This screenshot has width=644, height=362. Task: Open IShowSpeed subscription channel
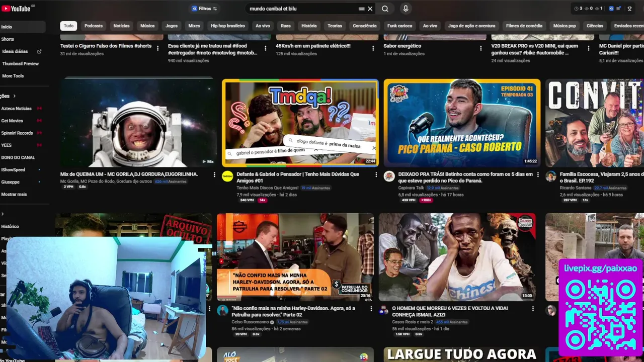click(x=13, y=170)
